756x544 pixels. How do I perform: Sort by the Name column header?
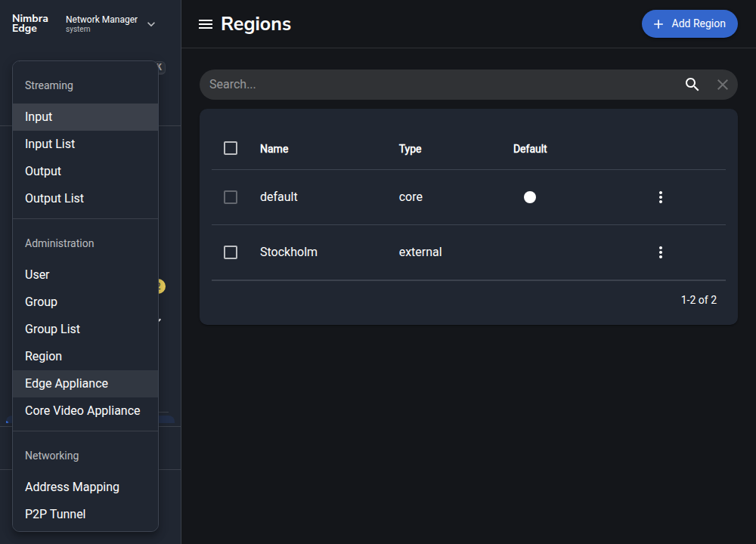pos(274,149)
